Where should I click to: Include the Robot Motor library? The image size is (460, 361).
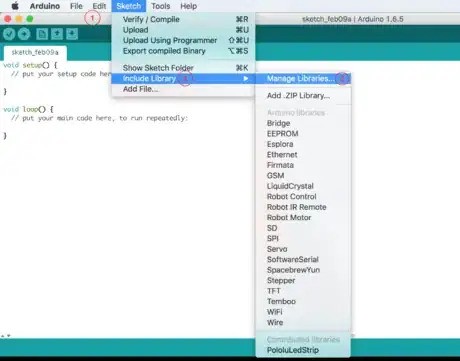tap(303, 218)
